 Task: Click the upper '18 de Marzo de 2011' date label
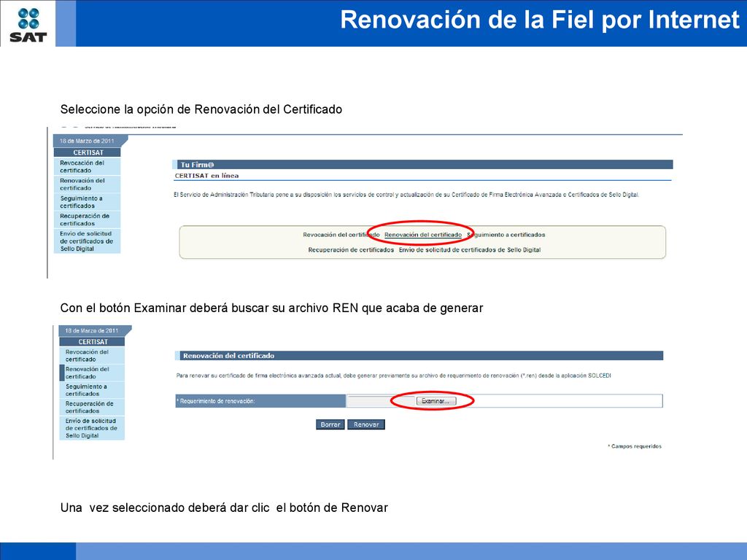pos(87,141)
